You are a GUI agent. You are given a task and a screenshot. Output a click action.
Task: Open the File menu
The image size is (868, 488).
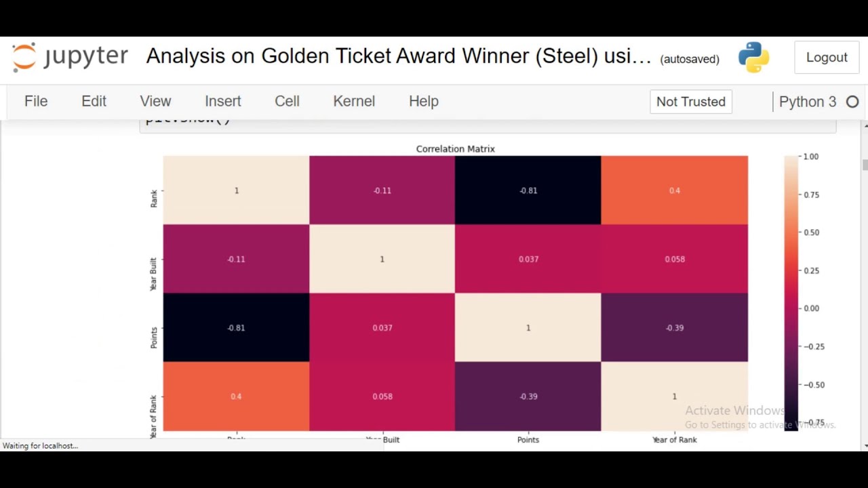36,101
